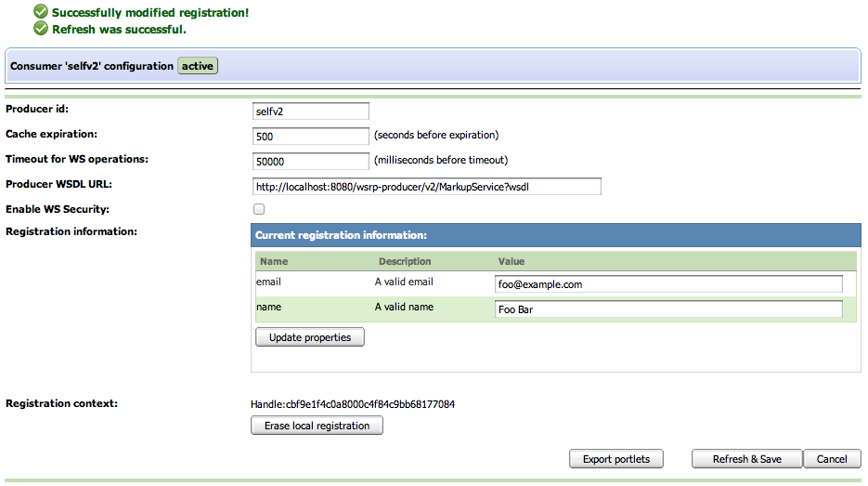Viewport: 868px width, 486px height.
Task: Click Erase local registration button
Action: coord(317,426)
